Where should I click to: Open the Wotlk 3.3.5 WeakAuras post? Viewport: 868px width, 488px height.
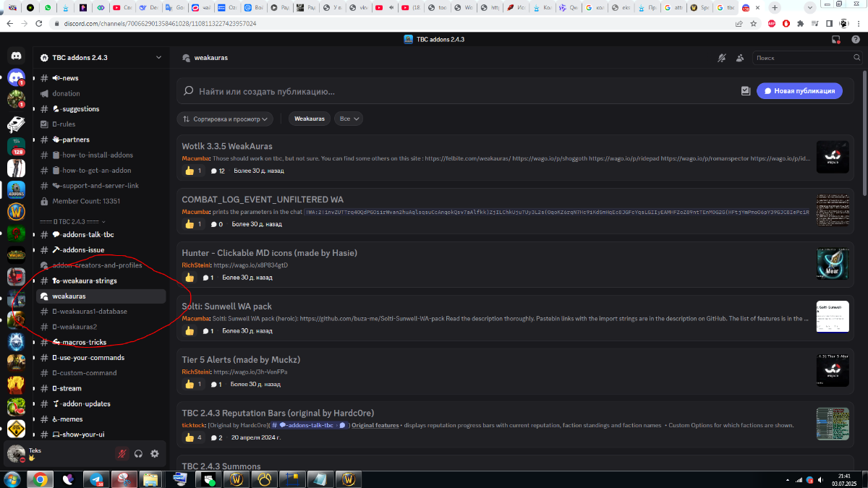coord(227,146)
